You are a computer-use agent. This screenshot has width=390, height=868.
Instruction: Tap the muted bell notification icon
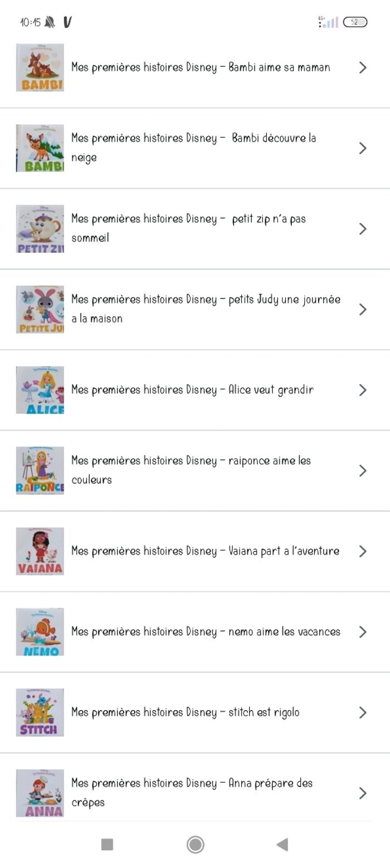[50, 22]
